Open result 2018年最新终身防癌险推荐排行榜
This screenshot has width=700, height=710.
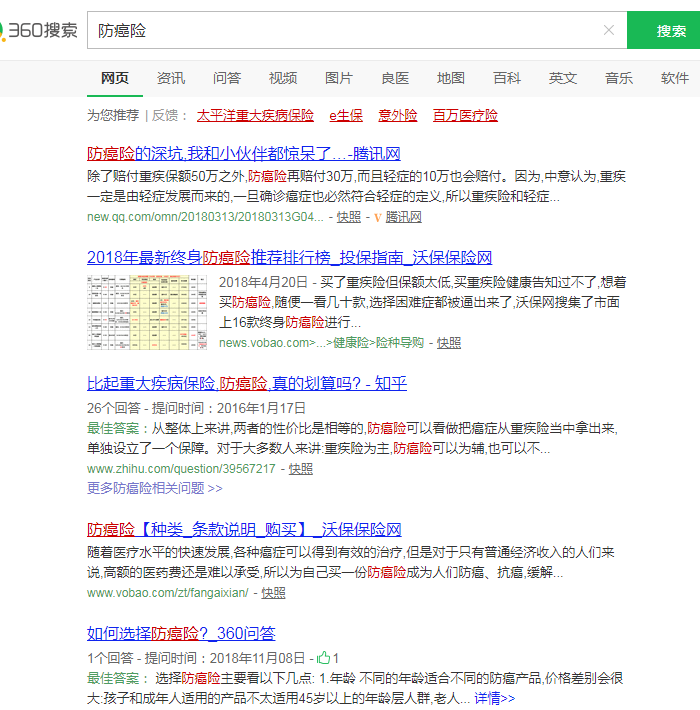[289, 257]
